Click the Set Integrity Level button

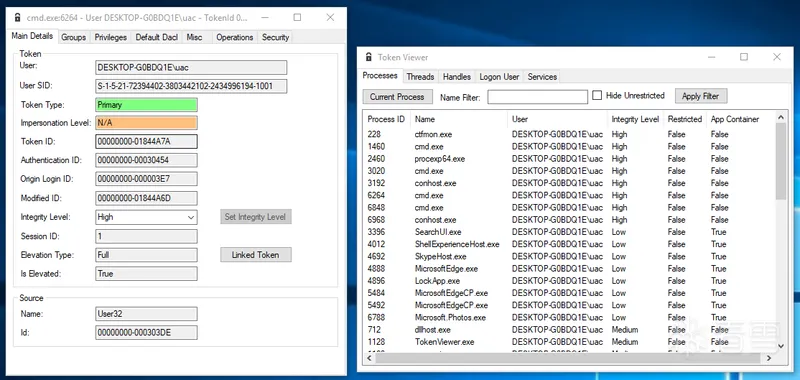point(256,217)
